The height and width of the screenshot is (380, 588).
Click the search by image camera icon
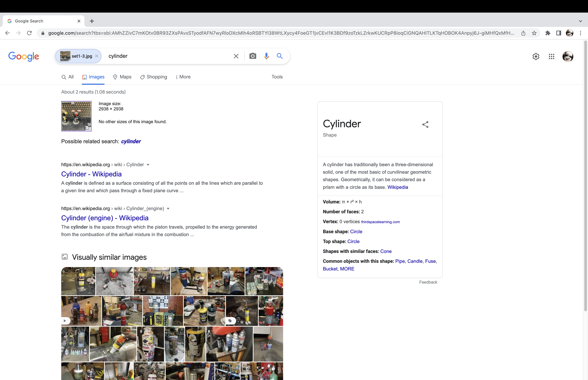(x=252, y=56)
